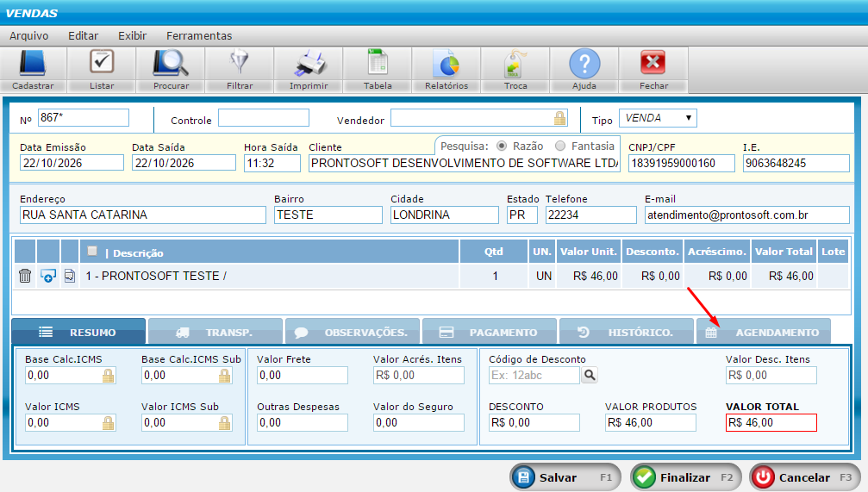Click the Troca tag icon

tap(515, 65)
